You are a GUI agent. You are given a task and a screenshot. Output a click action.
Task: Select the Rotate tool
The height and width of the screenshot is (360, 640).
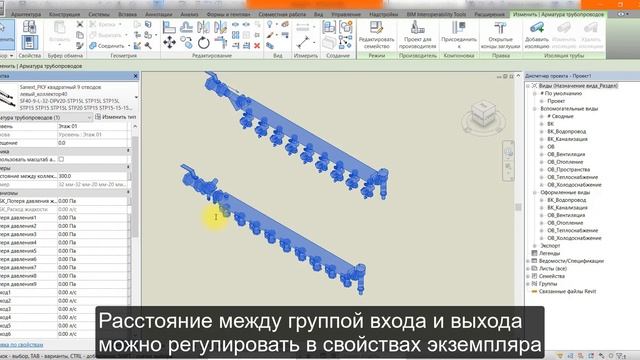point(203,42)
